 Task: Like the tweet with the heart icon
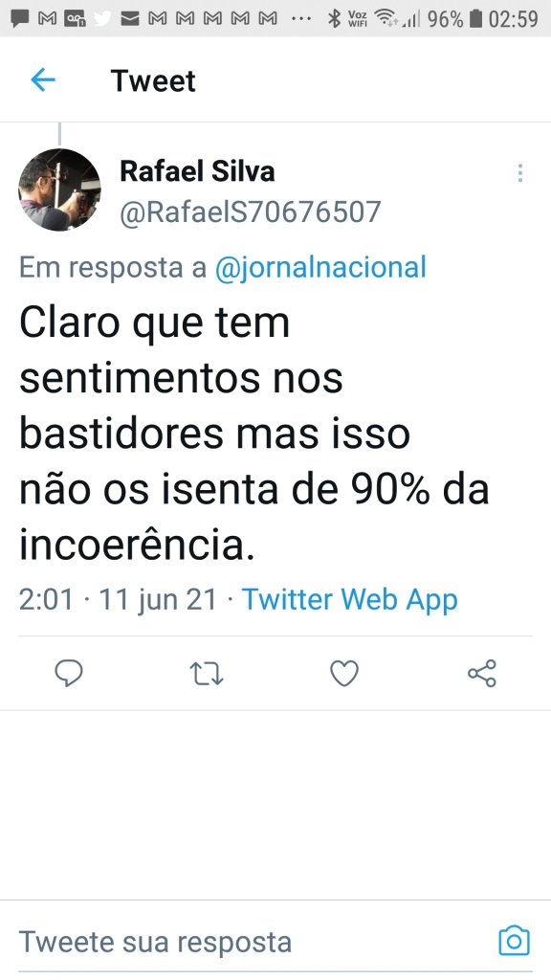pyautogui.click(x=344, y=674)
